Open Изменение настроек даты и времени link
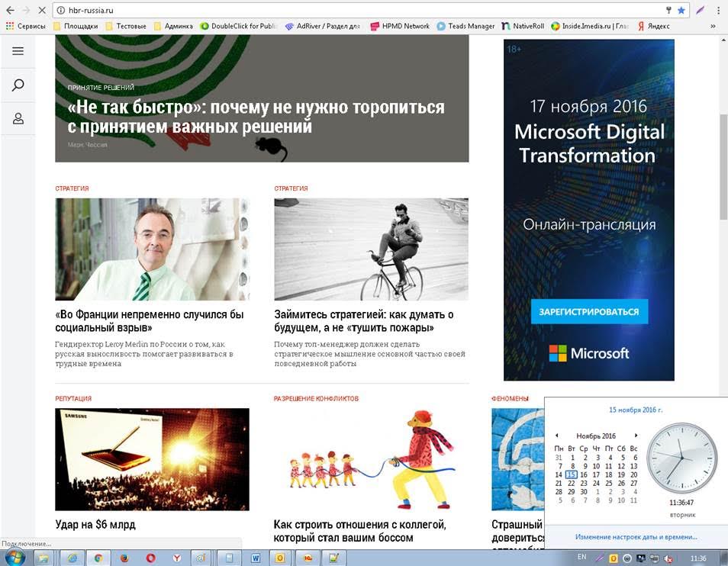Screen dimensions: 728x566 636,537
